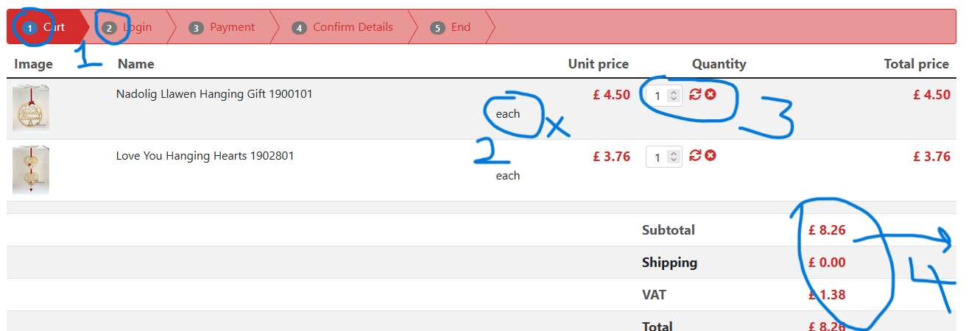Click the update icon for Nadolig Llawen Hanging Gift
This screenshot has width=980, height=331.
[695, 94]
